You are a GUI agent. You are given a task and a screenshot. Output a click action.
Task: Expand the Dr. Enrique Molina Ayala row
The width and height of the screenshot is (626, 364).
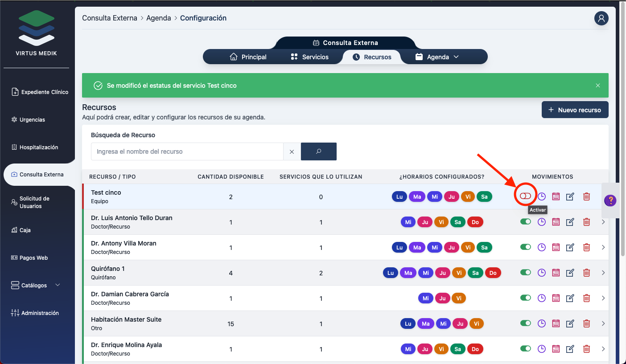603,349
